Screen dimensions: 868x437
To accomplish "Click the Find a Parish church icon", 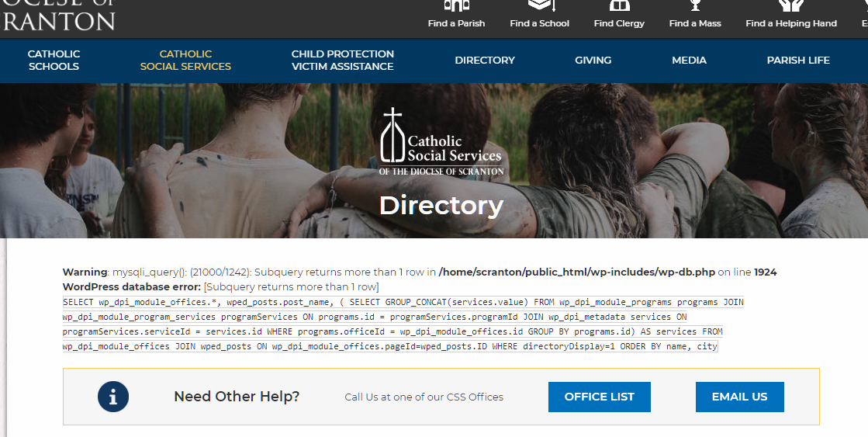I will 456,5.
